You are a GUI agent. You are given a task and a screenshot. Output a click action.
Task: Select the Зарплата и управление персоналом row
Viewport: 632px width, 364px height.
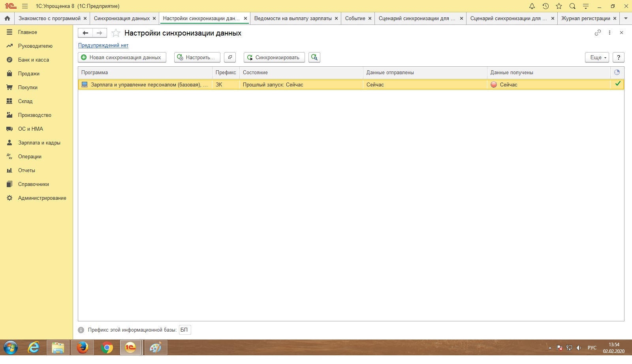click(351, 84)
